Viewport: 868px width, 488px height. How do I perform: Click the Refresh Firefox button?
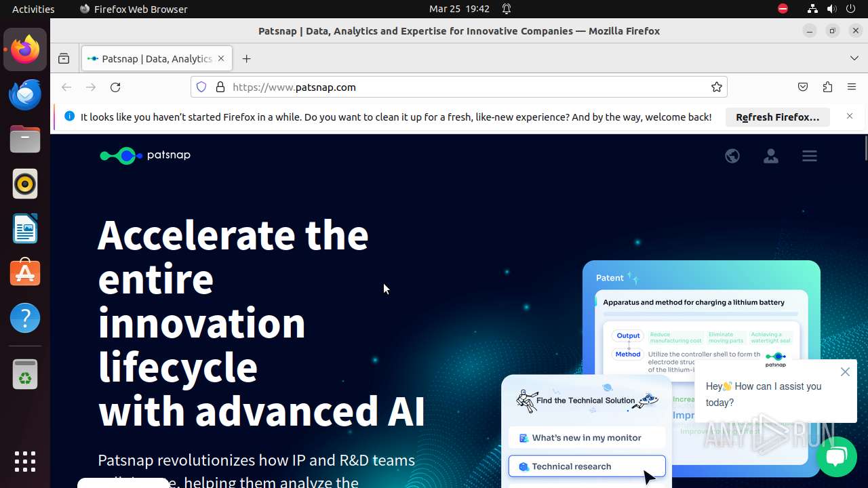click(x=778, y=117)
